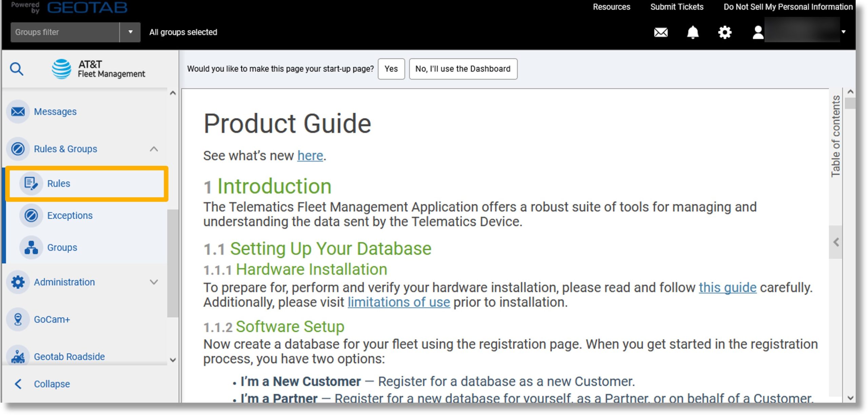
Task: Toggle the Groups filter dropdown
Action: tap(129, 32)
